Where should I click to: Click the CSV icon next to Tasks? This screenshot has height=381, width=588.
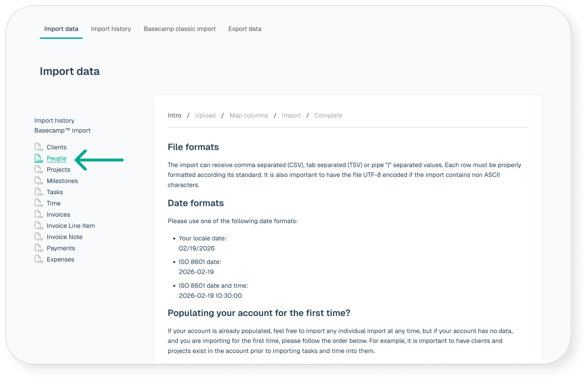pyautogui.click(x=38, y=192)
